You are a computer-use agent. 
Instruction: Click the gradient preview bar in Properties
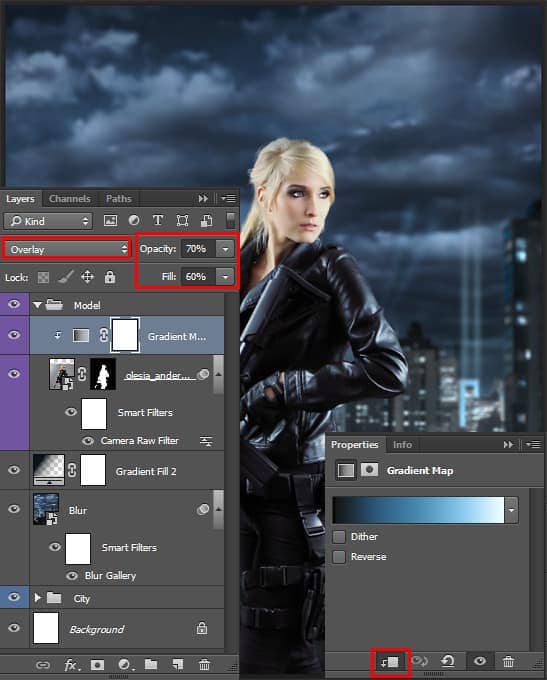pyautogui.click(x=418, y=510)
